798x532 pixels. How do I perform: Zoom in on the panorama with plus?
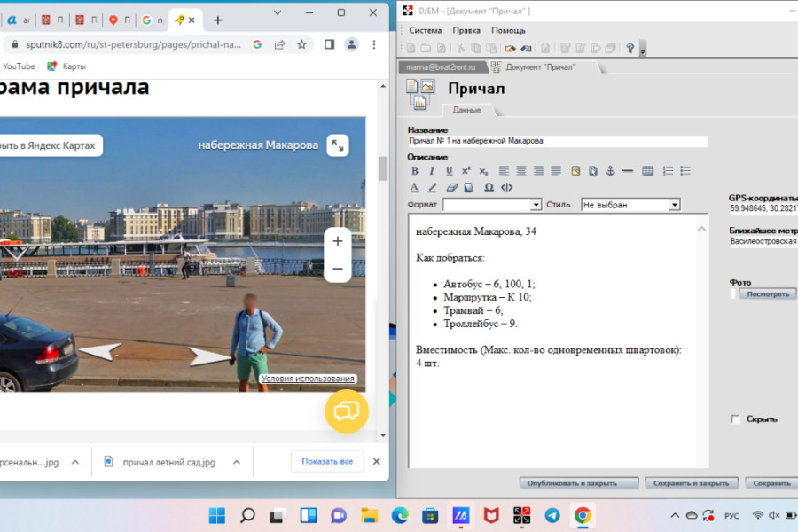[x=338, y=241]
